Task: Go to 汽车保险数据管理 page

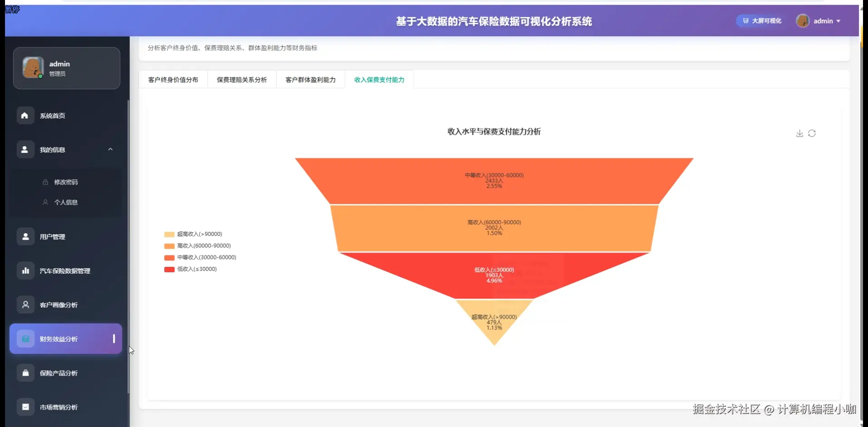Action: [x=66, y=270]
